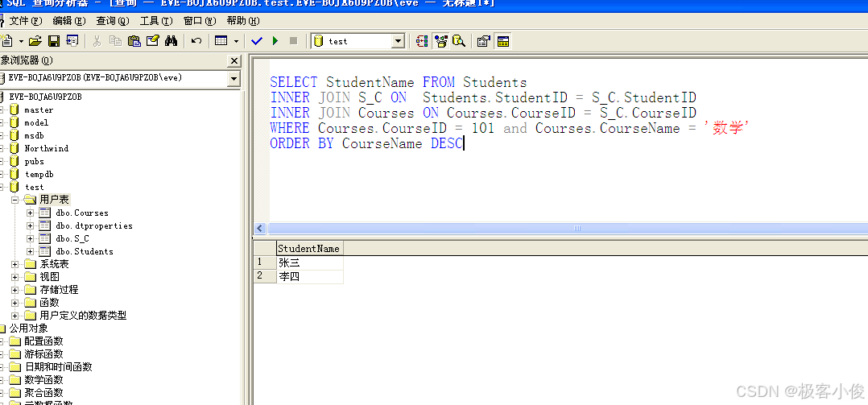This screenshot has width=868, height=405.
Task: Expand the 系统表 folder
Action: coord(15,264)
